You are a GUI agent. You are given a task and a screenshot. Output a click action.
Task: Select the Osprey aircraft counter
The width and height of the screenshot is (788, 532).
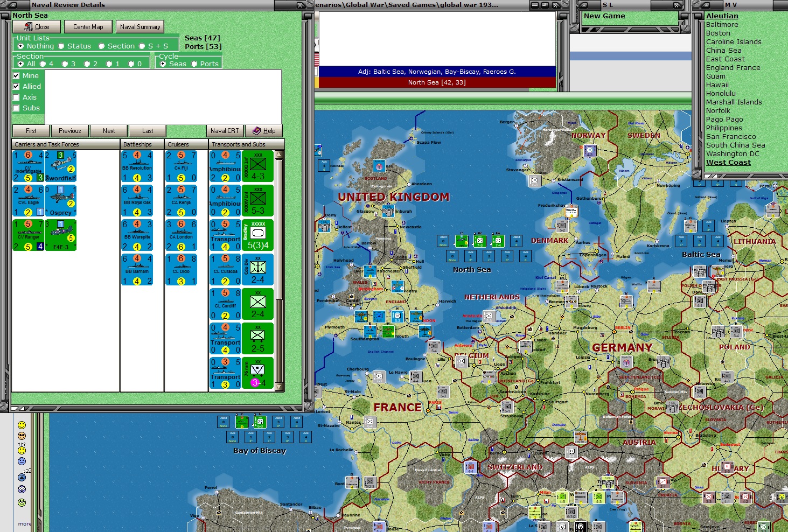60,201
